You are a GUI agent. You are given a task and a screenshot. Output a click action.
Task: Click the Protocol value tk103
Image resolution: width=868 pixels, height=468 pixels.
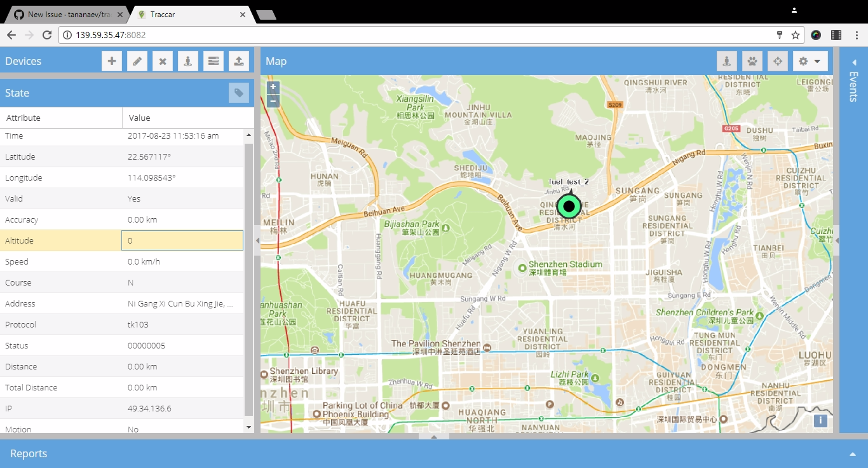(138, 324)
